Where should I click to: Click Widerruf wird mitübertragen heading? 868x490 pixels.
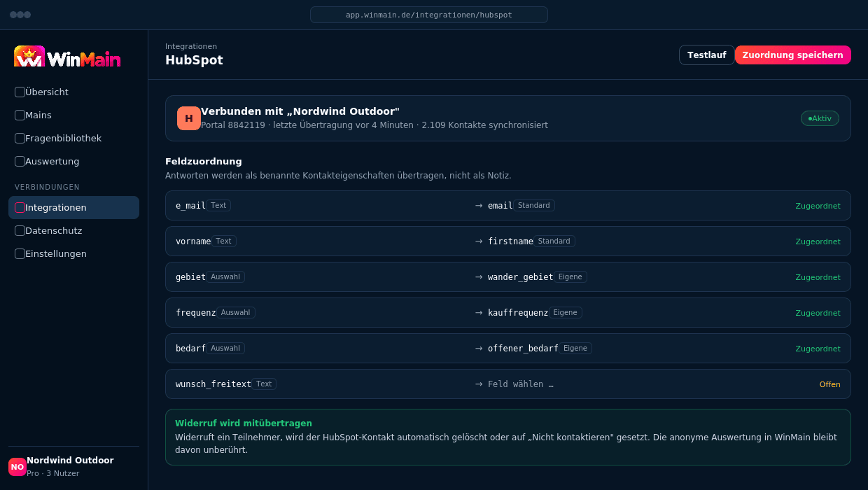[244, 423]
